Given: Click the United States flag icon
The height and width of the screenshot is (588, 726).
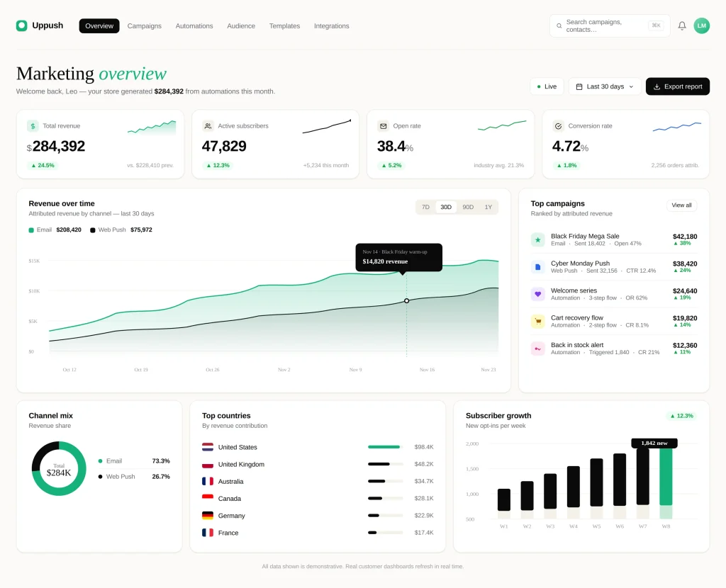Looking at the screenshot, I should tap(208, 447).
